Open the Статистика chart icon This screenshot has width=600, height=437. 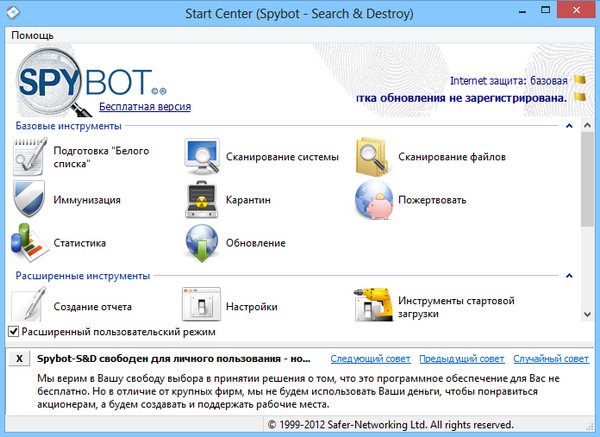click(30, 243)
